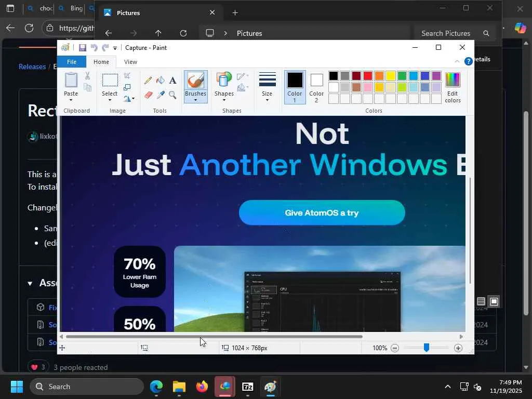Click the Crop icon in Image group
532x399 pixels.
point(127,76)
